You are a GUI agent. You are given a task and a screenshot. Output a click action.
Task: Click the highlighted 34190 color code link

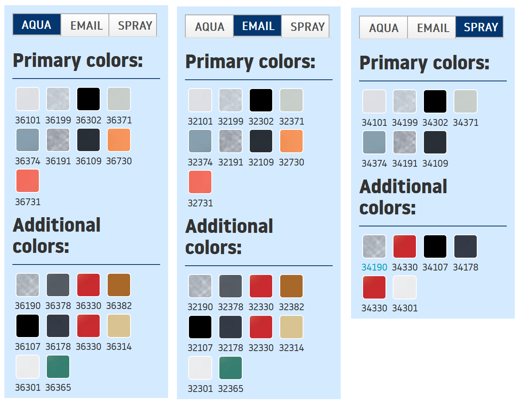374,267
